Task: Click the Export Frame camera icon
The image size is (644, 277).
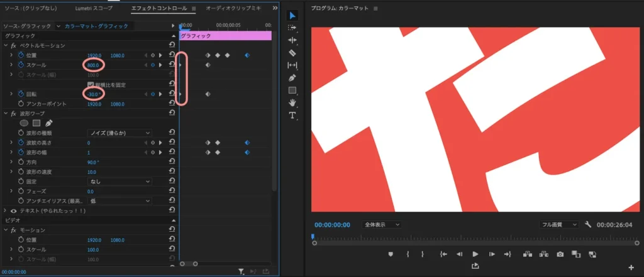Action: click(x=560, y=254)
